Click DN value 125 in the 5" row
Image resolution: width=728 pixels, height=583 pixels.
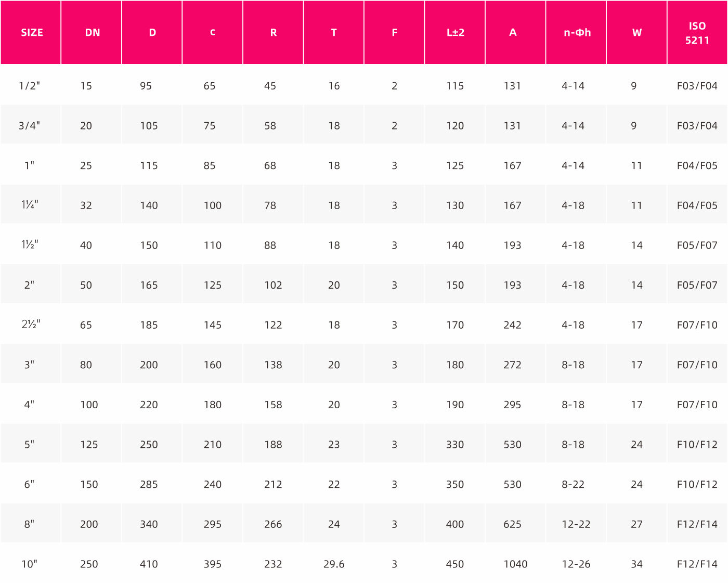[89, 445]
